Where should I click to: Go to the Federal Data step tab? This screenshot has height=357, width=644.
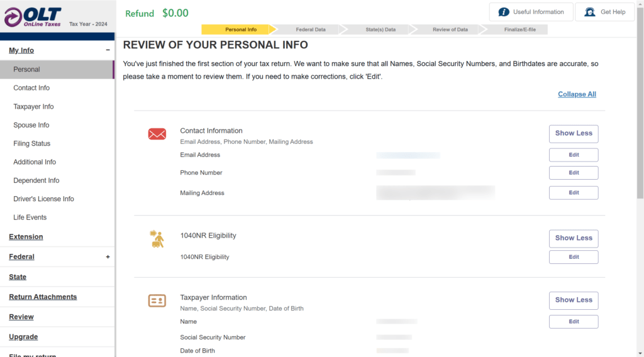point(311,30)
